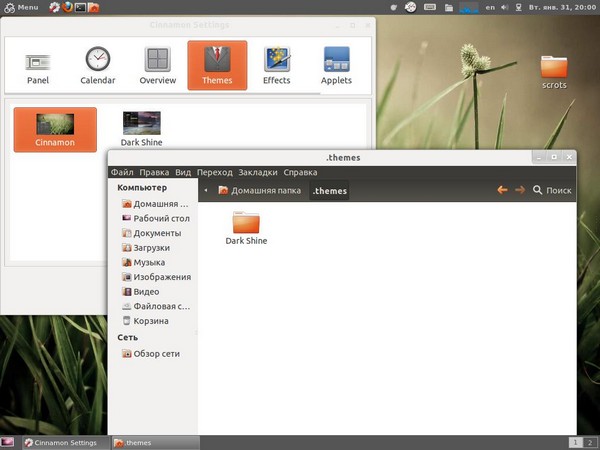600x450 pixels.
Task: Open the Overview settings icon
Action: (x=157, y=65)
